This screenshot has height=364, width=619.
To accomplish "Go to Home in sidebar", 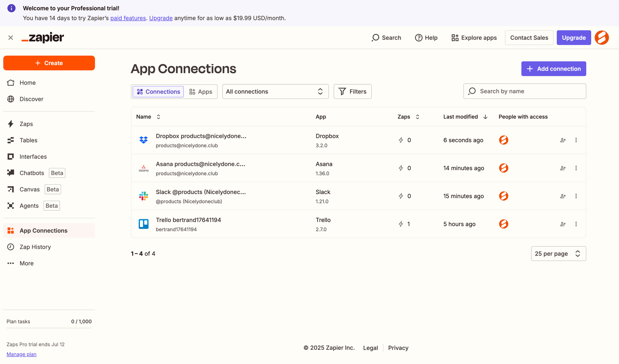I will coord(49,82).
